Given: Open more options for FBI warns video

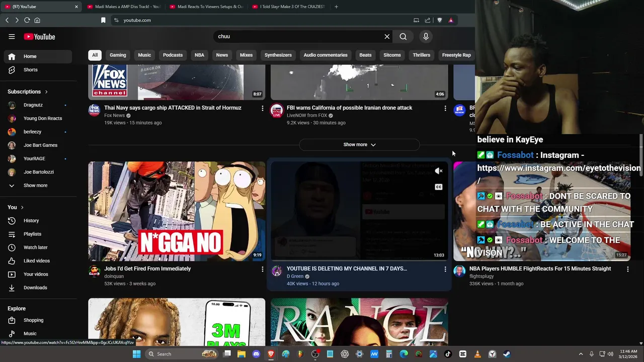Looking at the screenshot, I should (x=445, y=108).
